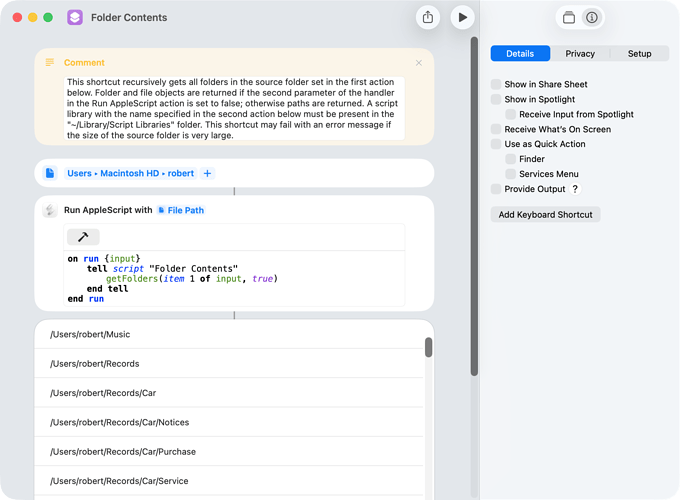Click the Run AppleScript action icon
The height and width of the screenshot is (500, 680).
(x=50, y=210)
